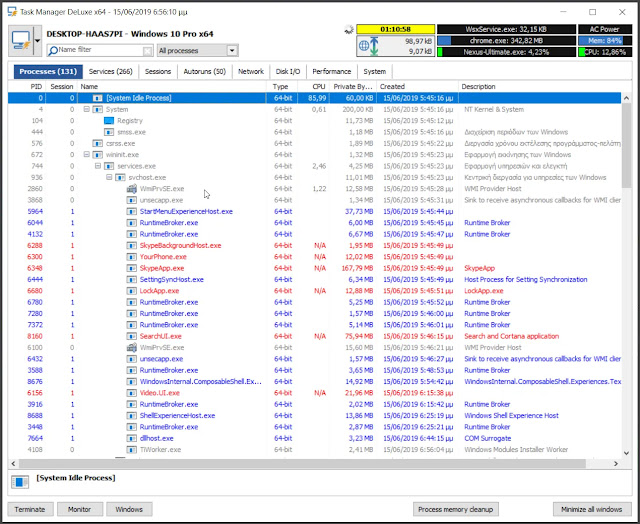Select the Processes (131) tab
Viewport: 640px width, 524px height.
point(48,71)
